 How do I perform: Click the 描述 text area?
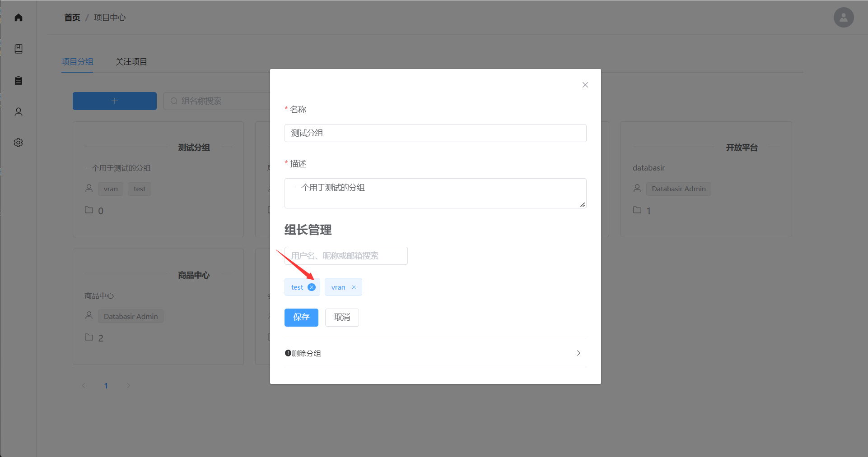(x=435, y=193)
